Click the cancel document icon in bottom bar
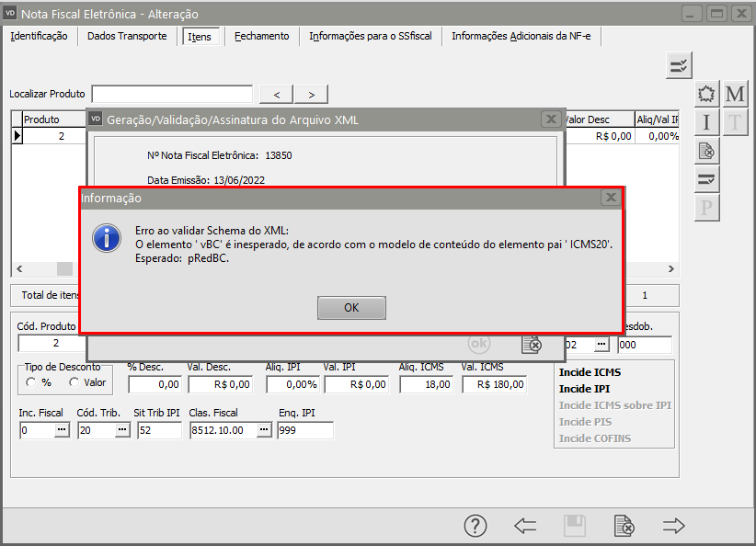This screenshot has height=546, width=756. (624, 526)
